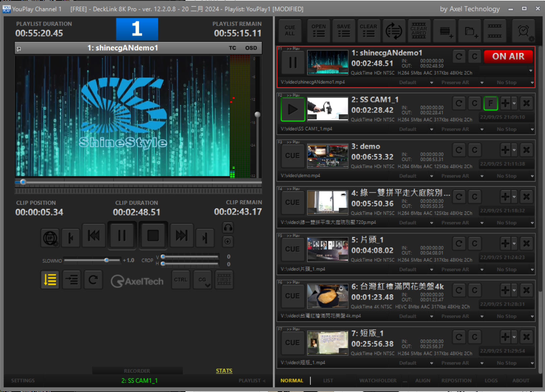Toggle the green F flag on SS CAM1_1
545x392 pixels.
click(x=491, y=104)
